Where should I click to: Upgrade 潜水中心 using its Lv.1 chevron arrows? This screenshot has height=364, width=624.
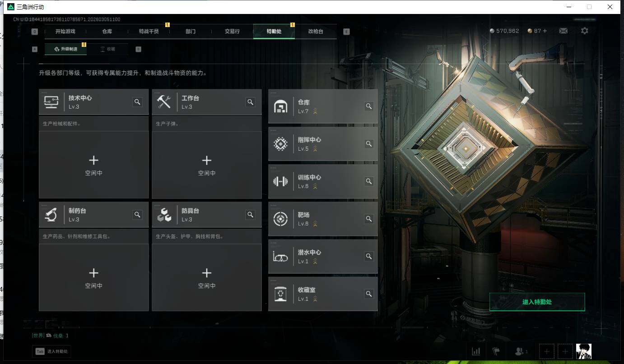click(315, 261)
